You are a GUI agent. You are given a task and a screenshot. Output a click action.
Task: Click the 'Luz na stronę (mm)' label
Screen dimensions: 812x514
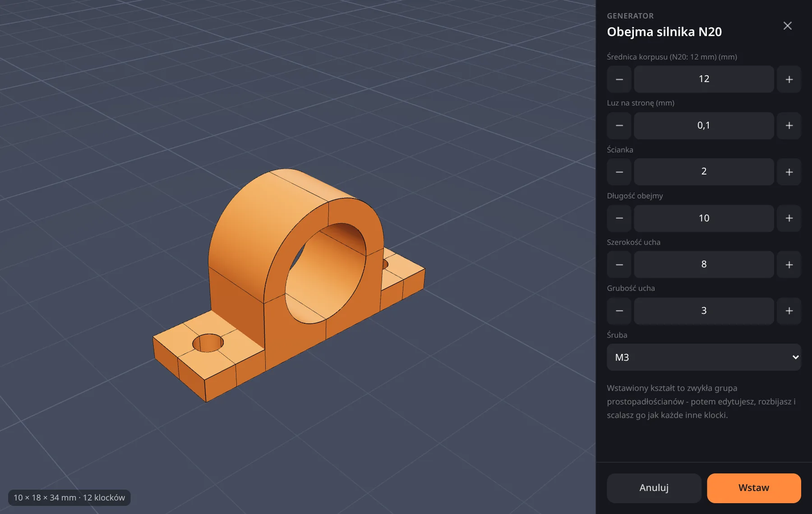pos(641,103)
